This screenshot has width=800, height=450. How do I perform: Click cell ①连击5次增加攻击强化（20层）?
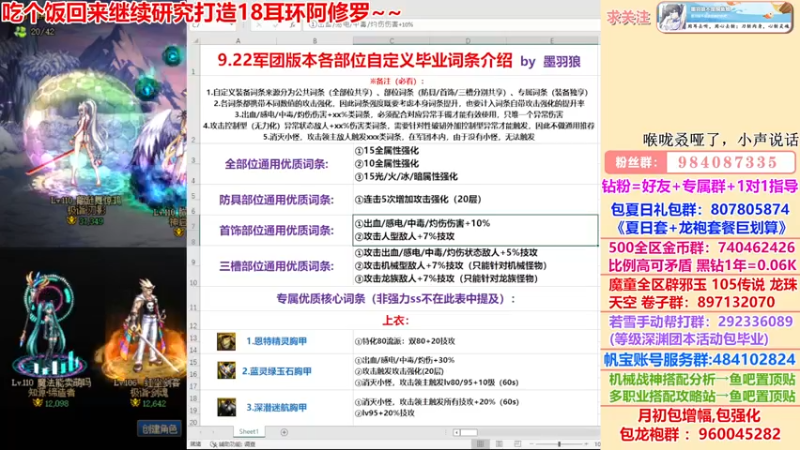tap(418, 199)
